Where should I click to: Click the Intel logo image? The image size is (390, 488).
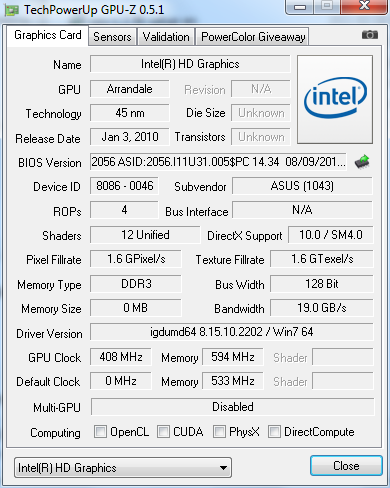coord(335,99)
